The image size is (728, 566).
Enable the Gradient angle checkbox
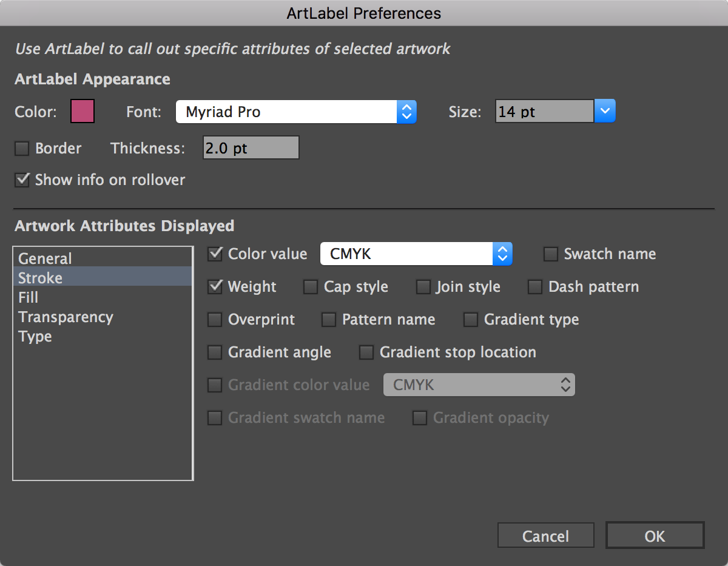pos(215,352)
